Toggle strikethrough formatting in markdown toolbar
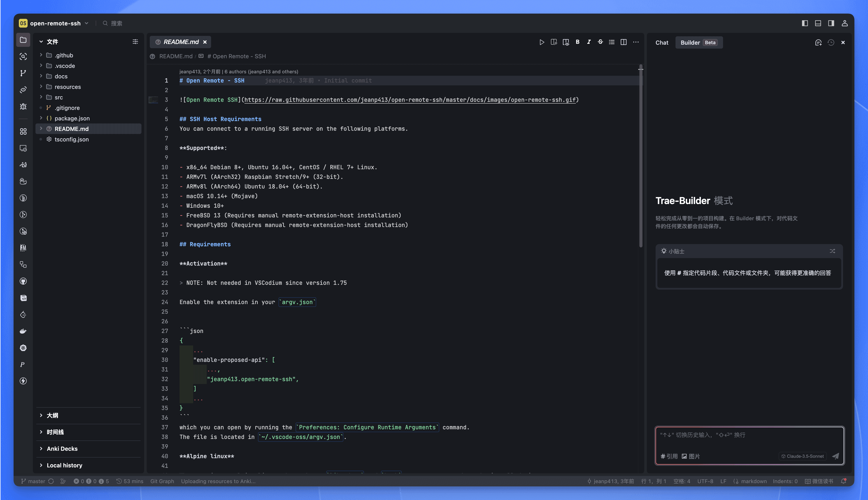The image size is (868, 500). (x=600, y=42)
